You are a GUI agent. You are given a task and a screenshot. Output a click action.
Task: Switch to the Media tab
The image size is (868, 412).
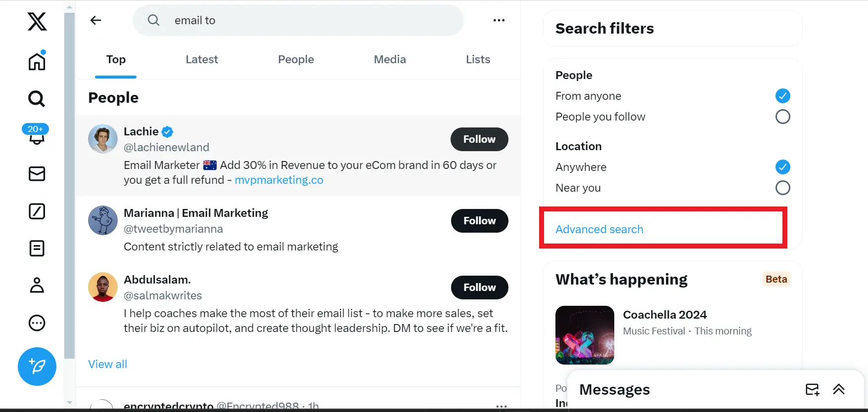tap(390, 59)
